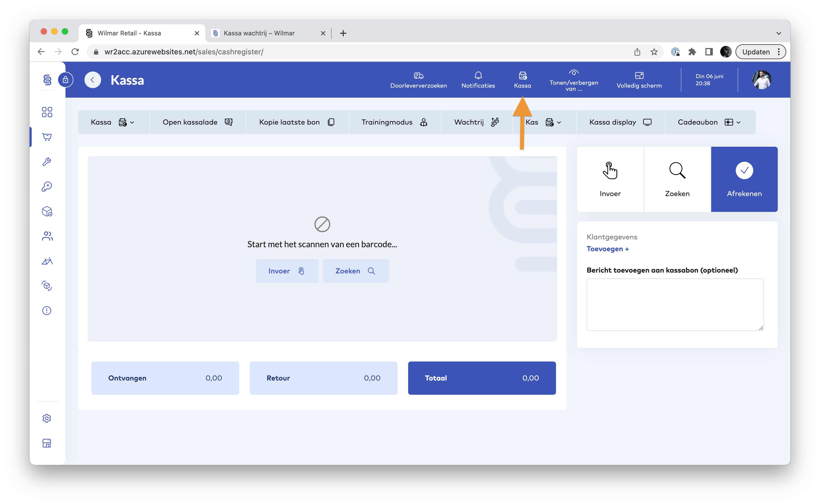Select the Wilmar Retail - Kassa tab
The width and height of the screenshot is (820, 504).
tap(142, 33)
